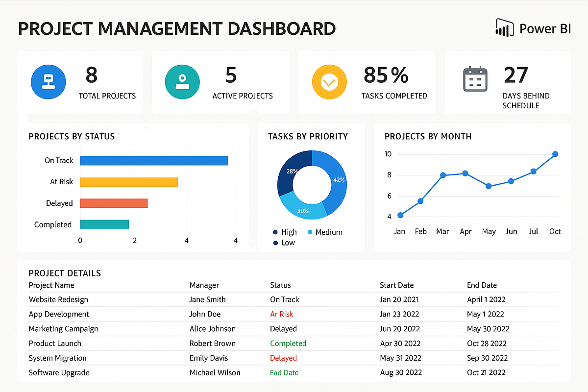The height and width of the screenshot is (392, 588).
Task: Click the Completed bar
Action: click(104, 224)
